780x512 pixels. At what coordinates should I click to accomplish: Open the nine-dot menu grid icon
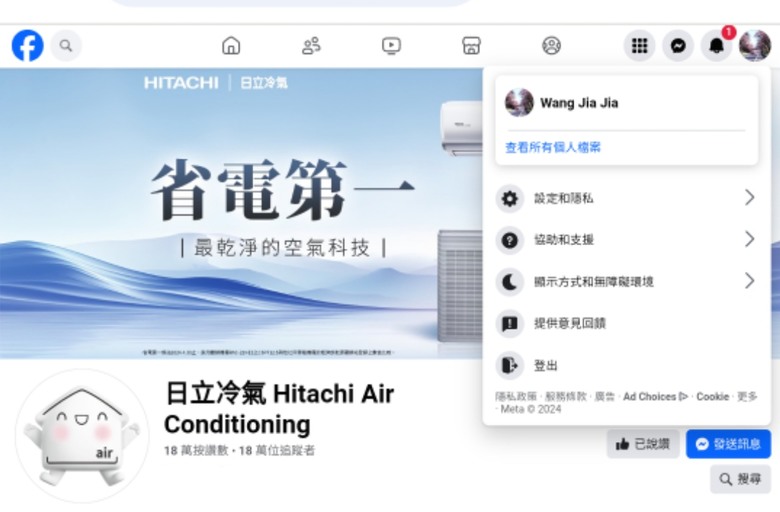point(639,46)
